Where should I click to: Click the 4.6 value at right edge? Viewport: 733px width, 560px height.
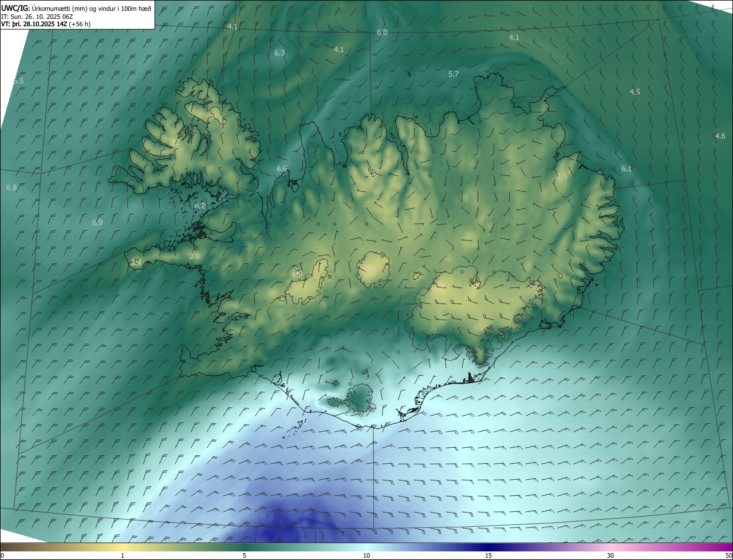point(720,136)
